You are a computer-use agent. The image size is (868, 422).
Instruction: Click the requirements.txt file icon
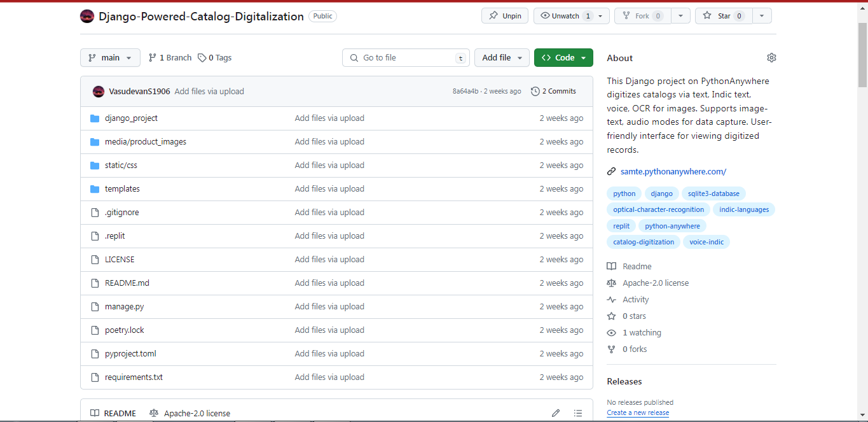(95, 377)
